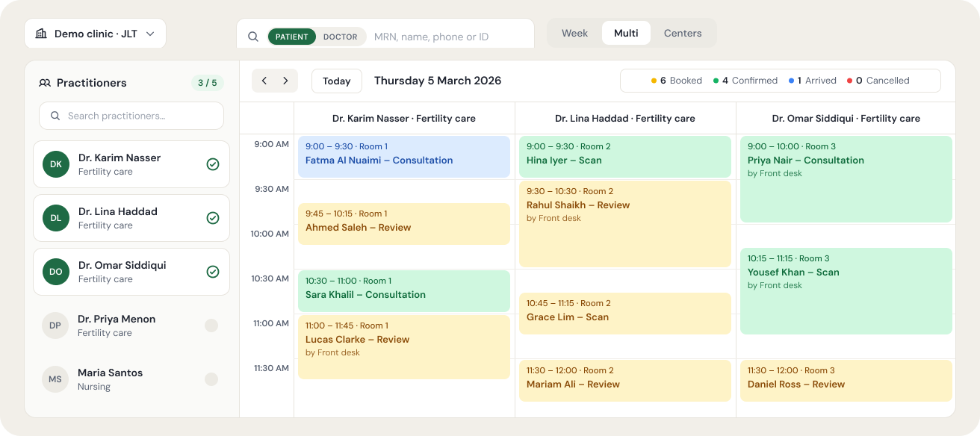Open Priya Nair – Consultation appointment
Image resolution: width=980 pixels, height=436 pixels.
[x=846, y=179]
